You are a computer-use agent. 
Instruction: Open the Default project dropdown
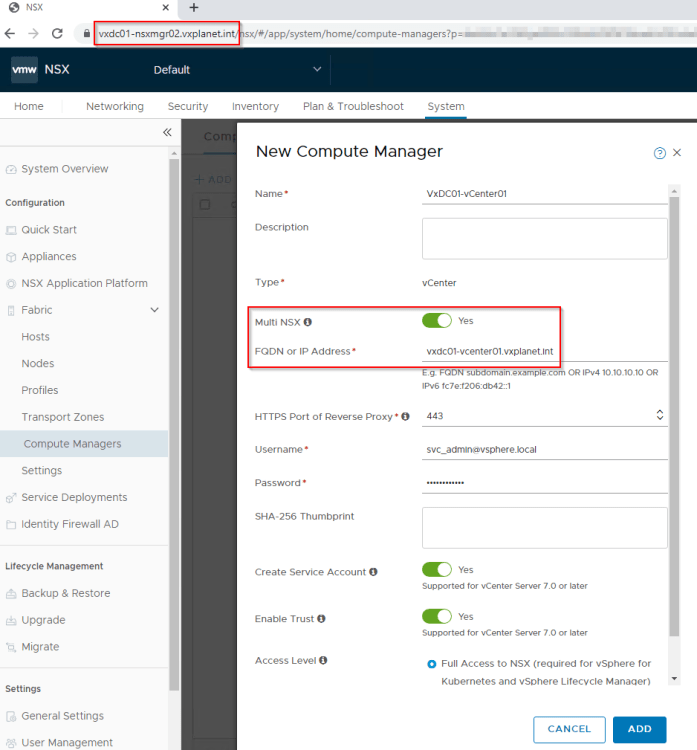coord(237,70)
